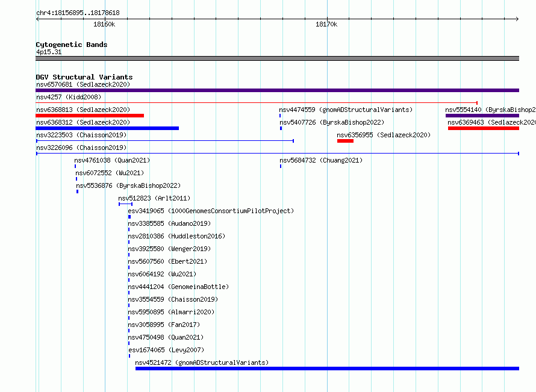The height and width of the screenshot is (392, 536).
Task: Open esv1674065 (Levy2007) variant label
Action: [x=166, y=350]
